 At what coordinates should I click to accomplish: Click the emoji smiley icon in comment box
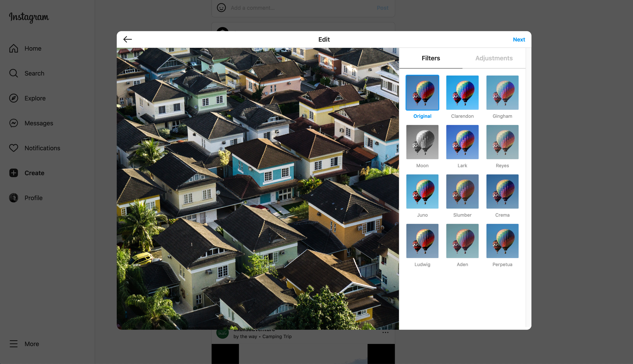pyautogui.click(x=221, y=8)
